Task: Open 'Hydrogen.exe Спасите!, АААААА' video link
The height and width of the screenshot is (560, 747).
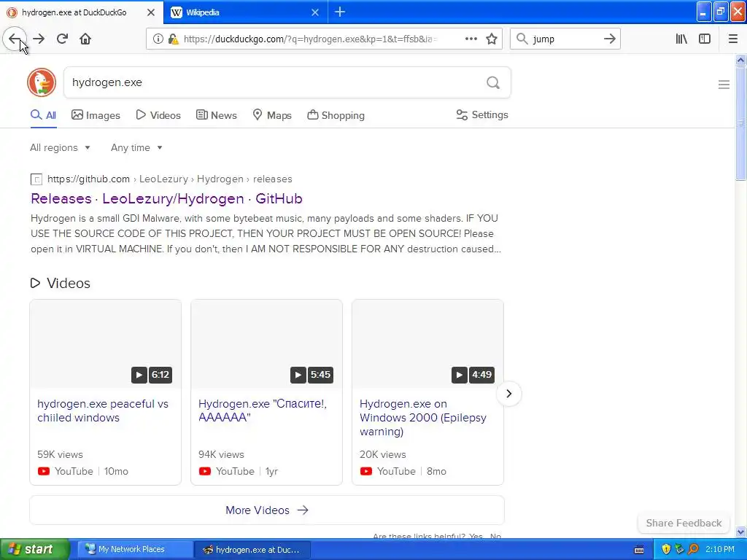Action: click(x=263, y=411)
